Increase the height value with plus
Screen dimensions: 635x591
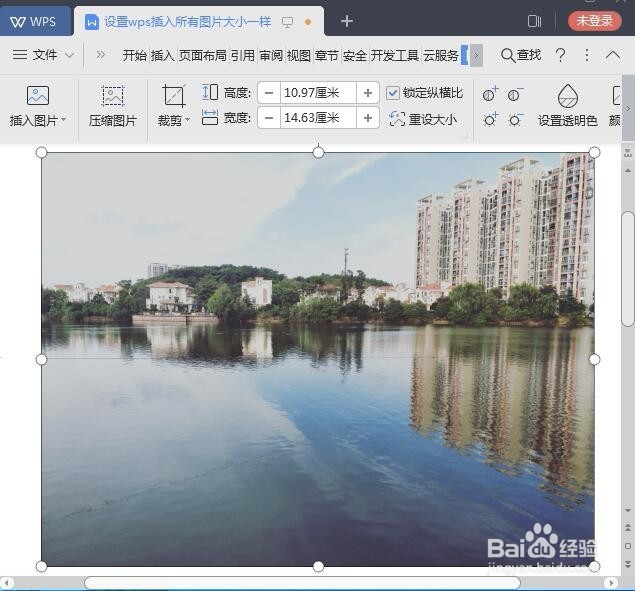368,93
